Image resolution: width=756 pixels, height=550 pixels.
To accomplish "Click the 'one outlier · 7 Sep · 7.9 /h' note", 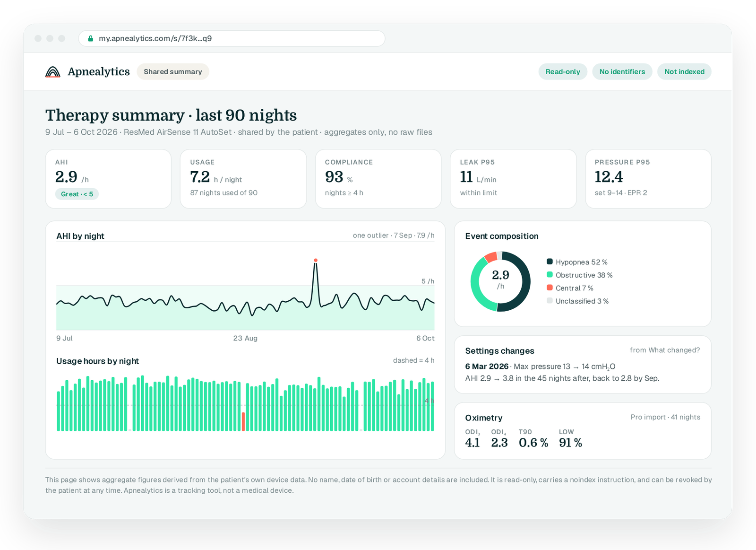I will (x=394, y=236).
